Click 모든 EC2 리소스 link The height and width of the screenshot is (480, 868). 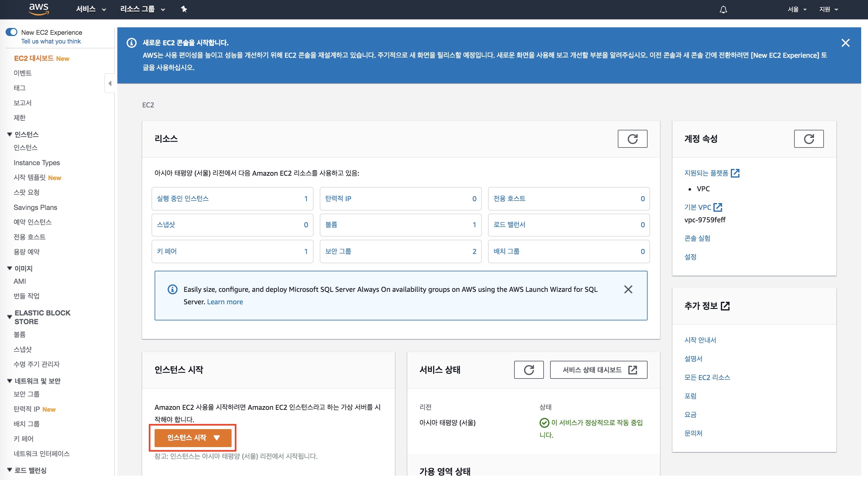[707, 378]
